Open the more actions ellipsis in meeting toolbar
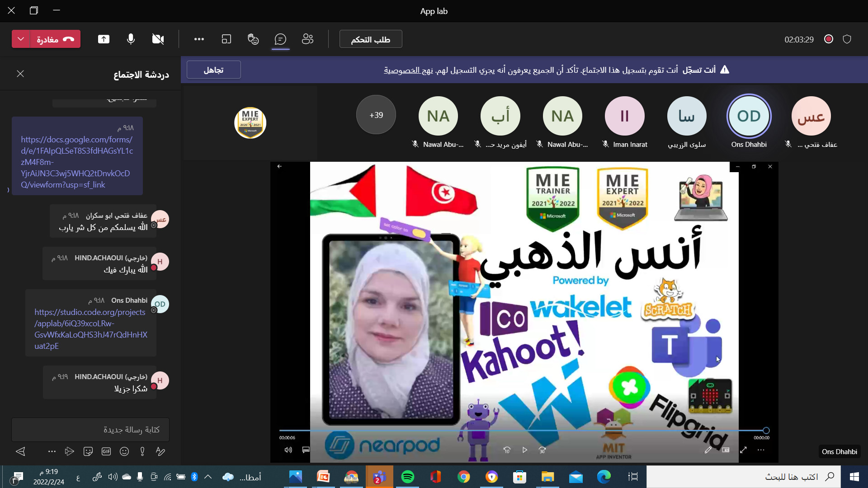 point(199,39)
